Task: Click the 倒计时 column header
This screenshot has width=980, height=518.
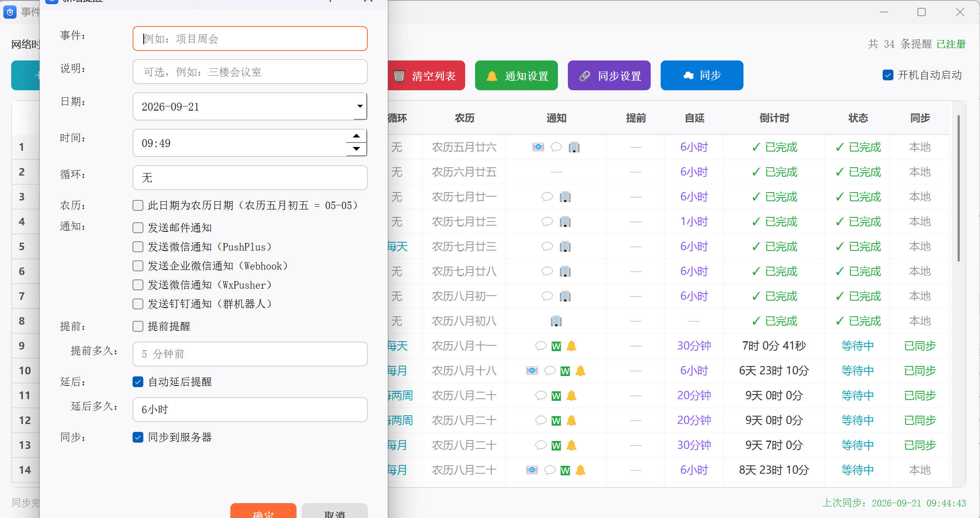Action: coord(774,118)
